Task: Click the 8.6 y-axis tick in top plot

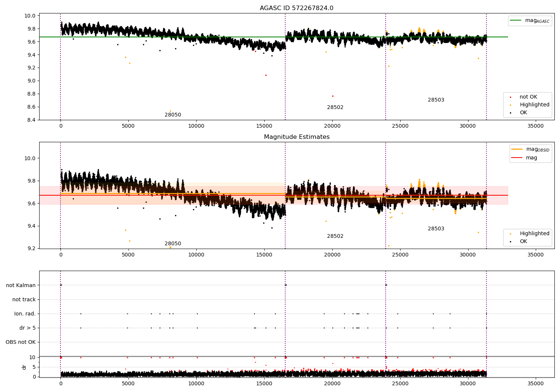Action: point(31,107)
